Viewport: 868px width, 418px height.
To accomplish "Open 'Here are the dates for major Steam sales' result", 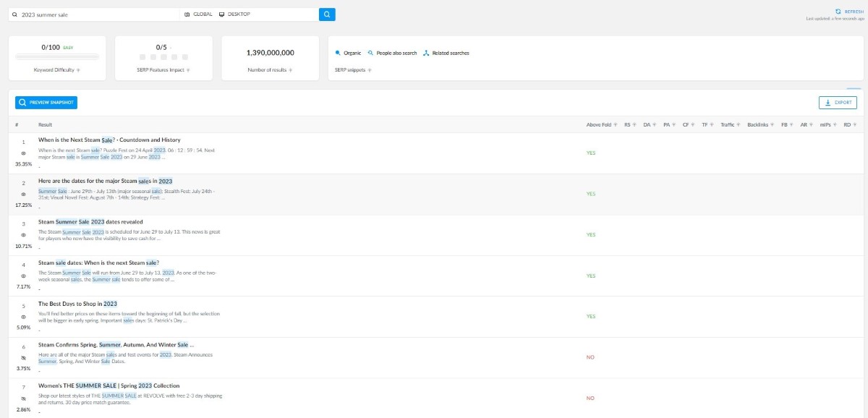I will pos(105,181).
